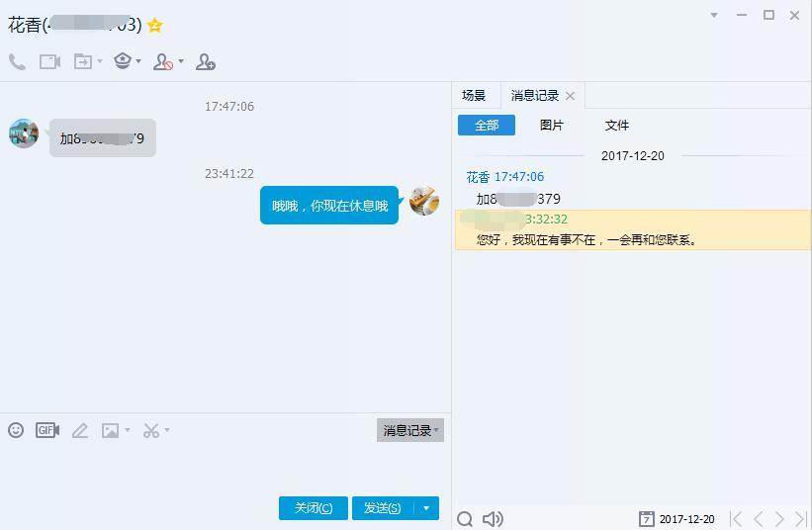This screenshot has width=812, height=530.
Task: Expand the send button dropdown arrow
Action: pyautogui.click(x=426, y=508)
